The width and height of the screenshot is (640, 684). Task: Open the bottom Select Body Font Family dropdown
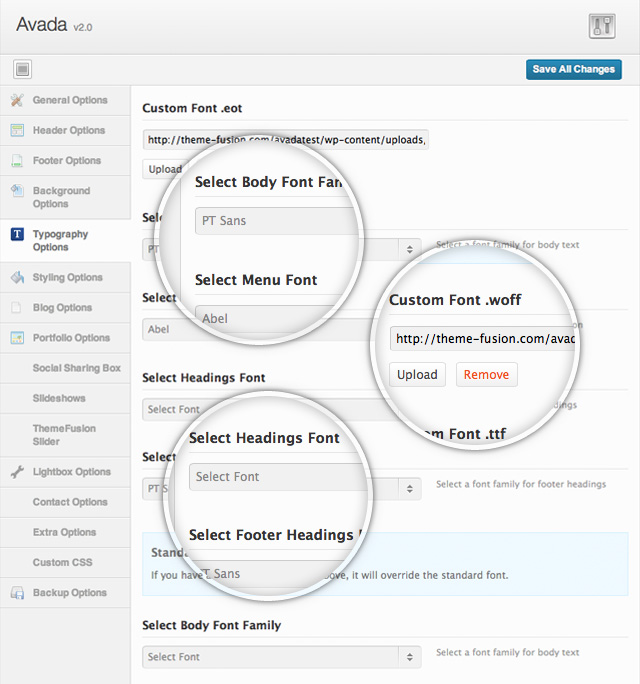281,657
